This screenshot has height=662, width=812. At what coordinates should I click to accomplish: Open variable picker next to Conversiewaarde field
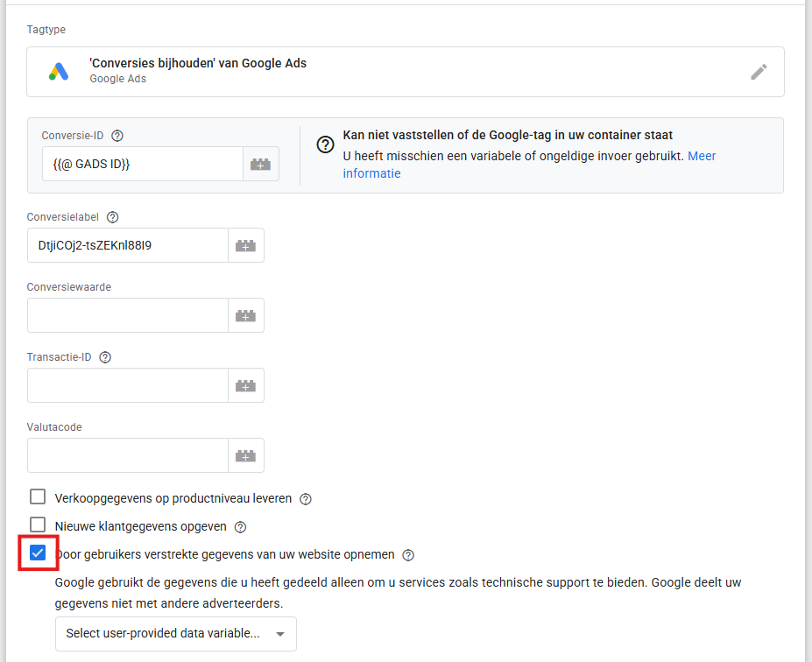pos(245,315)
